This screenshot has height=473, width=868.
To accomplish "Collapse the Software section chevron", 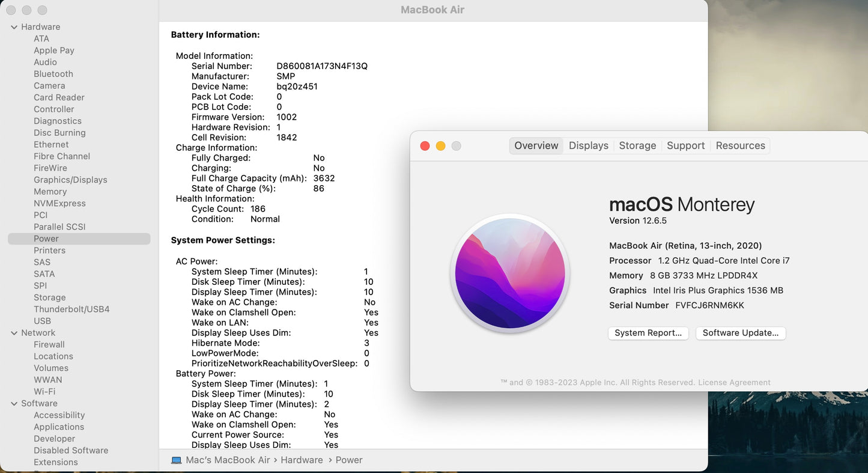I will pyautogui.click(x=14, y=404).
